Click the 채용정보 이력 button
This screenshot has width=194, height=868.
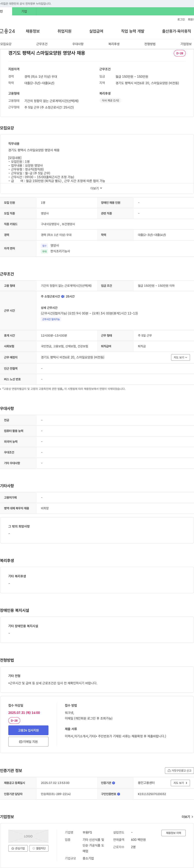pos(174,833)
